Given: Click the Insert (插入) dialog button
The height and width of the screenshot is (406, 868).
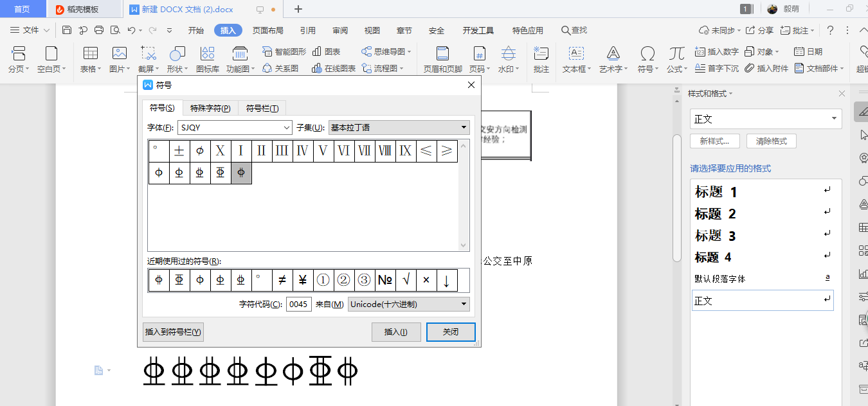Looking at the screenshot, I should point(396,332).
